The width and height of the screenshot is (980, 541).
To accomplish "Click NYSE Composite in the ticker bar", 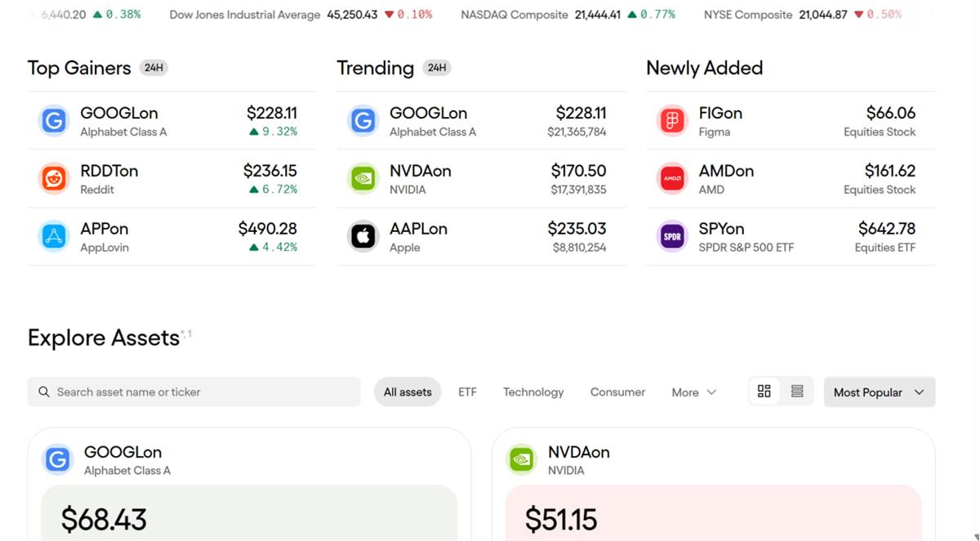I will pyautogui.click(x=748, y=15).
